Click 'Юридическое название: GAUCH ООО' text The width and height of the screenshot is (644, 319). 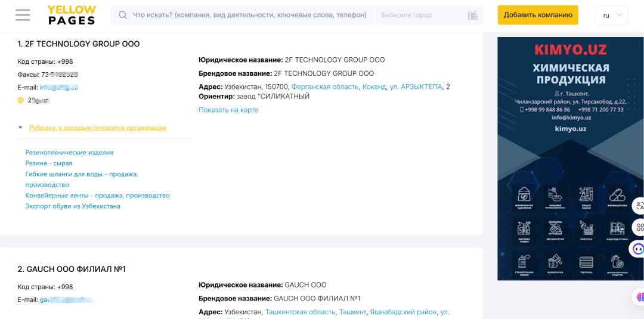pos(262,285)
